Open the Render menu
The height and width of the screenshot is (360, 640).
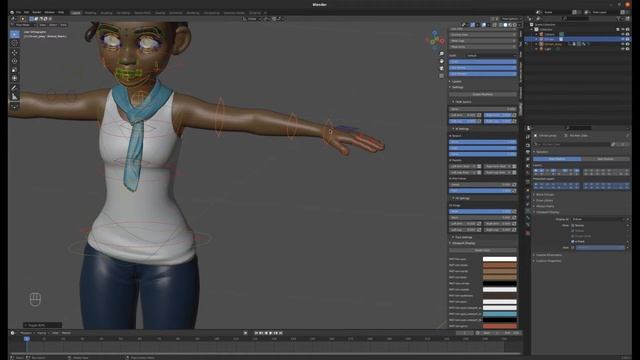[x=37, y=12]
